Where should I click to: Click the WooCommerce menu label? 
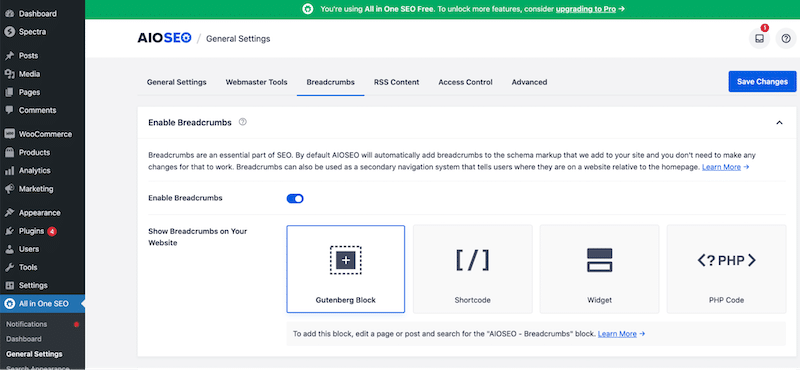pos(45,134)
